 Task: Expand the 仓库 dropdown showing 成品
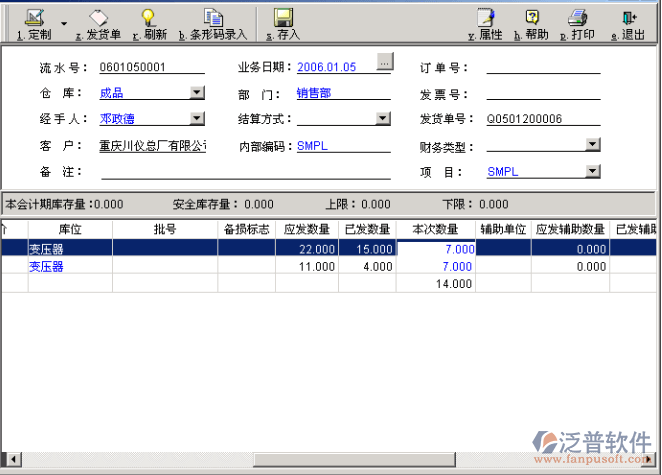(x=196, y=93)
